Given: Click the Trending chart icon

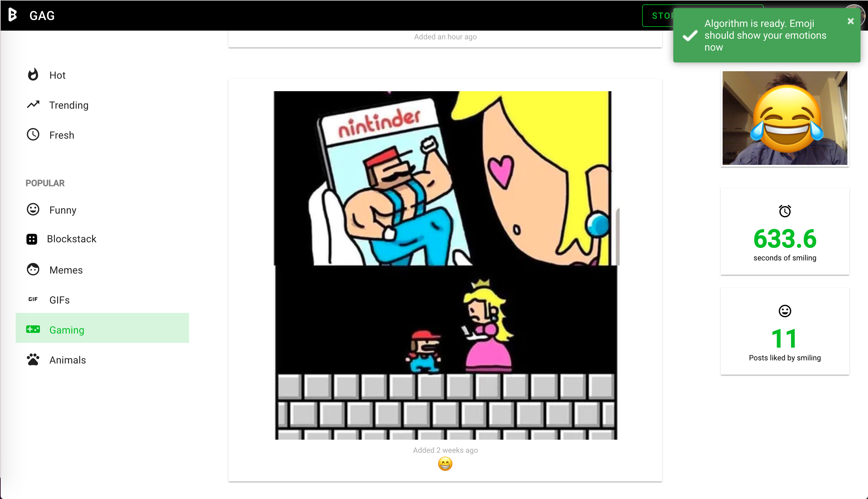Looking at the screenshot, I should click(33, 105).
